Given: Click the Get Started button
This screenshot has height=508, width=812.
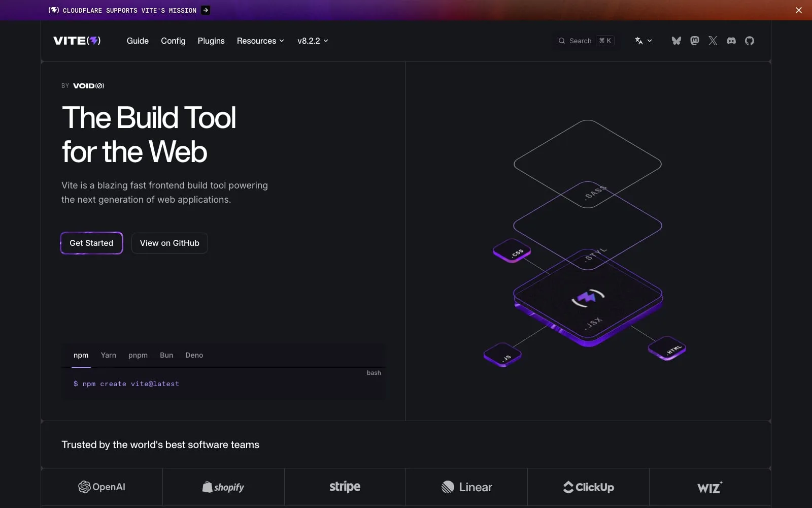Looking at the screenshot, I should [x=91, y=243].
